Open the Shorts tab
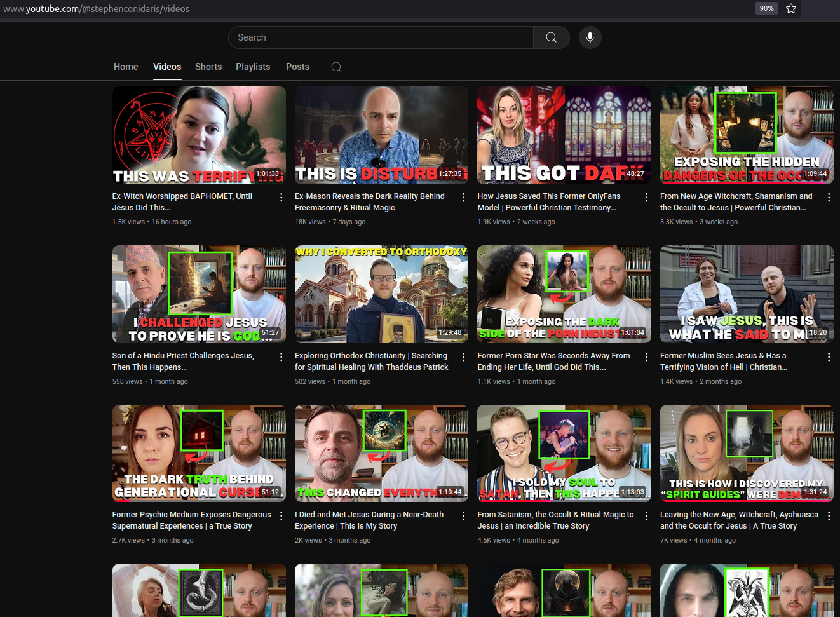This screenshot has height=617, width=840. 208,67
